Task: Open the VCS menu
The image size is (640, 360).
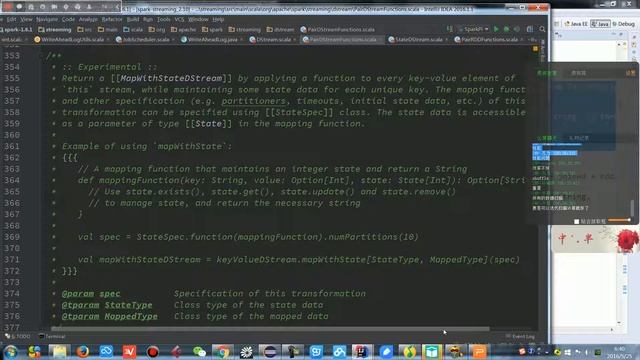Action: pyautogui.click(x=179, y=19)
